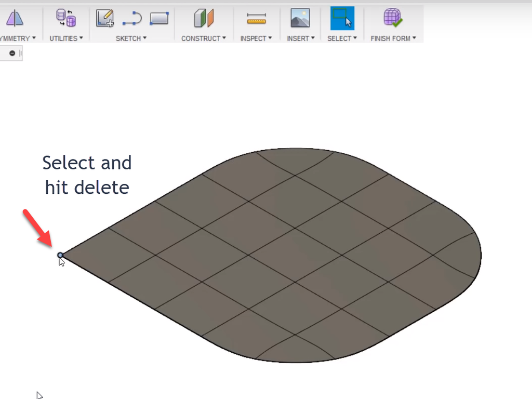Click the Construct Plane icon
Image resolution: width=532 pixels, height=399 pixels.
tap(203, 18)
